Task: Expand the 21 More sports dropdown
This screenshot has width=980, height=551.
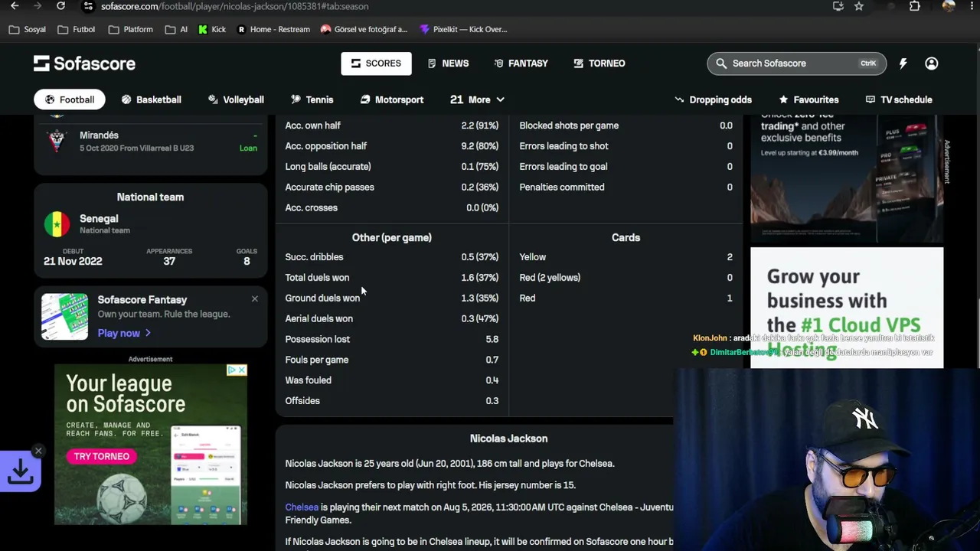Action: (477, 99)
